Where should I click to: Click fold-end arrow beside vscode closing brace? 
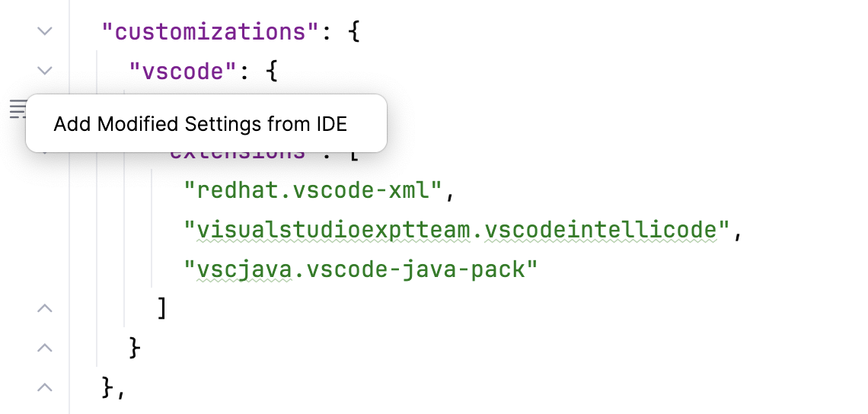pos(44,348)
